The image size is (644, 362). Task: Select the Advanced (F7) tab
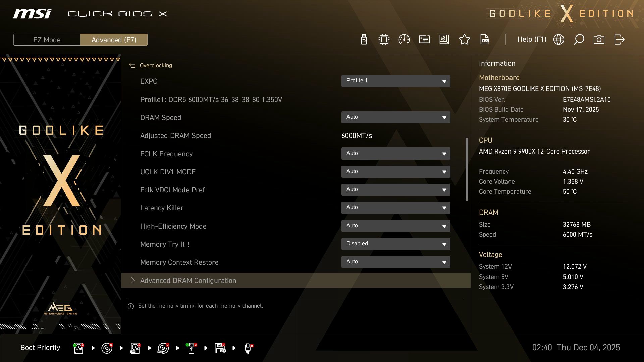click(x=114, y=40)
